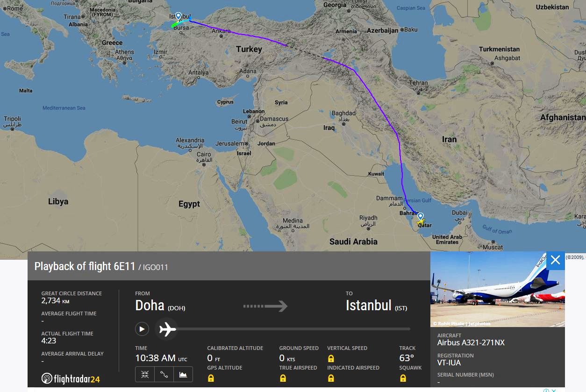The width and height of the screenshot is (586, 392).
Task: Select the Doha (DOH) origin airport
Action: point(160,306)
